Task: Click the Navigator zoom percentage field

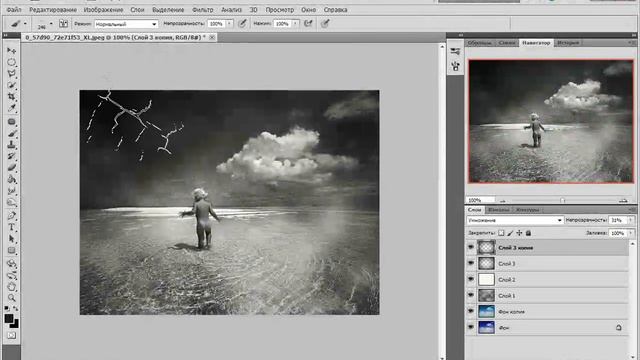Action: coord(481,200)
